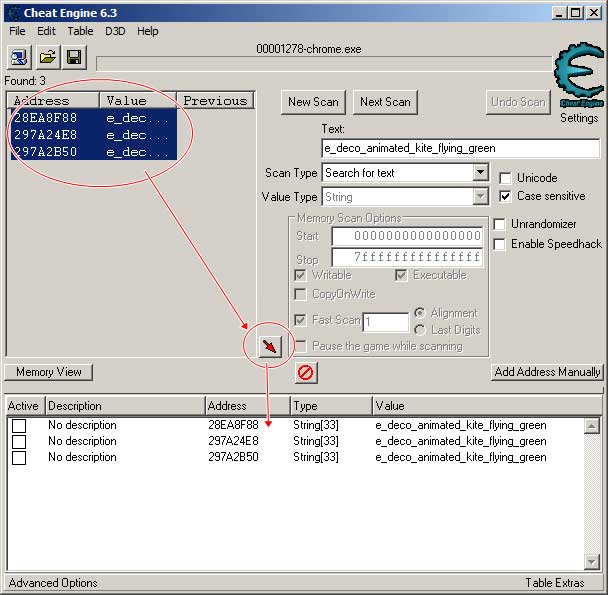
Task: Click value of address 297A2B50 row
Action: click(461, 457)
